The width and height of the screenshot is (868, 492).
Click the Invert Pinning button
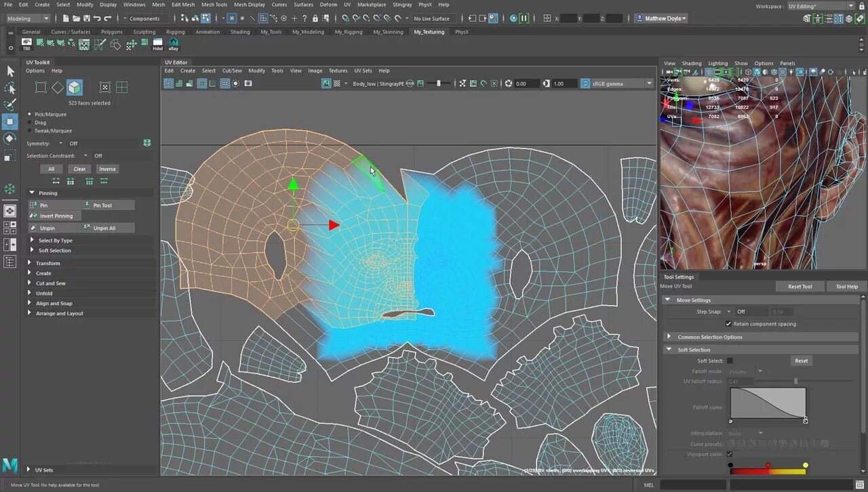[x=54, y=216]
